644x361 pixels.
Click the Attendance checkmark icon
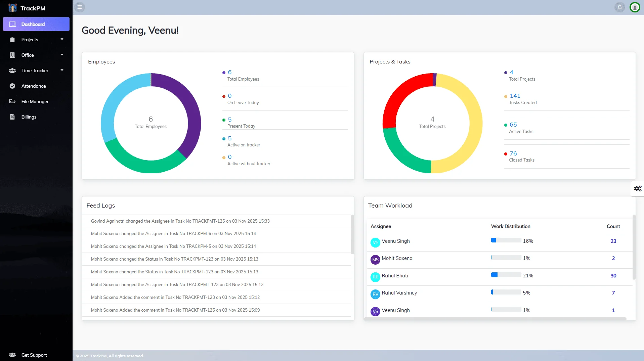click(x=12, y=86)
